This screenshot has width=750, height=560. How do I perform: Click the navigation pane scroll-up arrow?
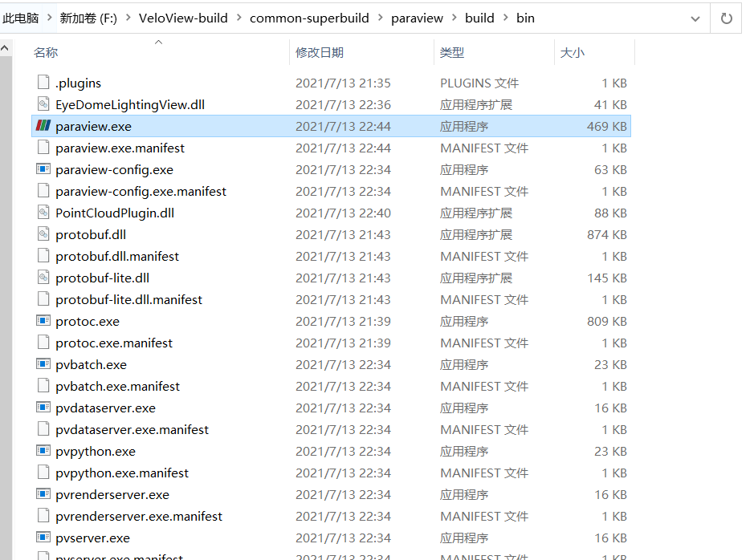5,48
